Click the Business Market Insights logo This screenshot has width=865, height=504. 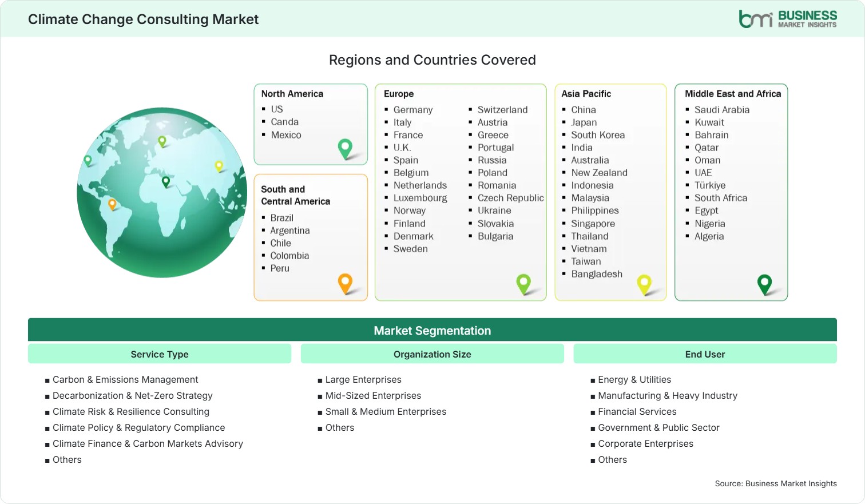[788, 19]
